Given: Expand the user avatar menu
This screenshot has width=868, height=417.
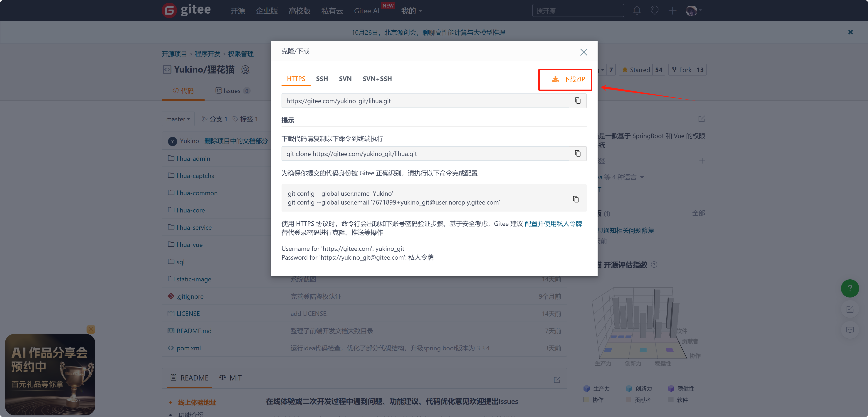Looking at the screenshot, I should [x=693, y=11].
